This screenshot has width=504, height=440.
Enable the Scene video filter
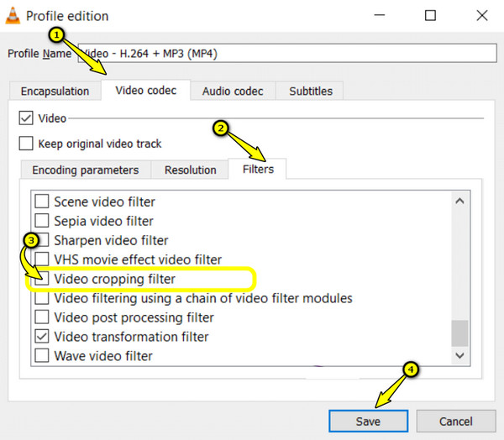[42, 202]
